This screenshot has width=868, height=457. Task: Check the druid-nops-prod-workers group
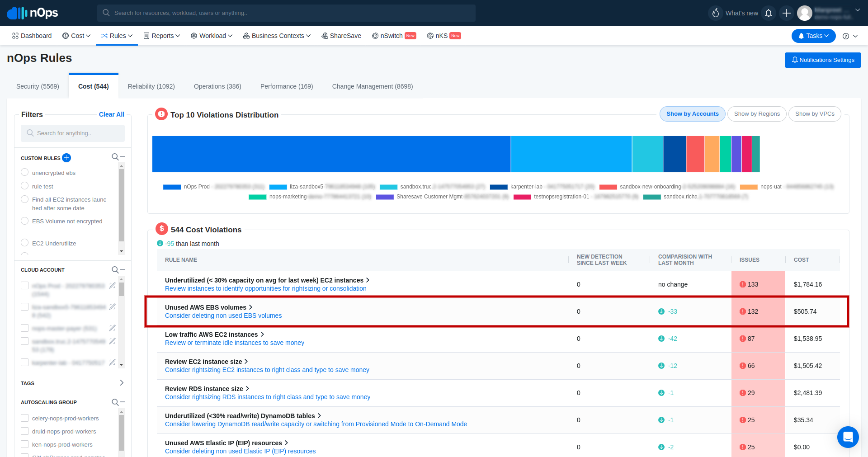(x=25, y=431)
